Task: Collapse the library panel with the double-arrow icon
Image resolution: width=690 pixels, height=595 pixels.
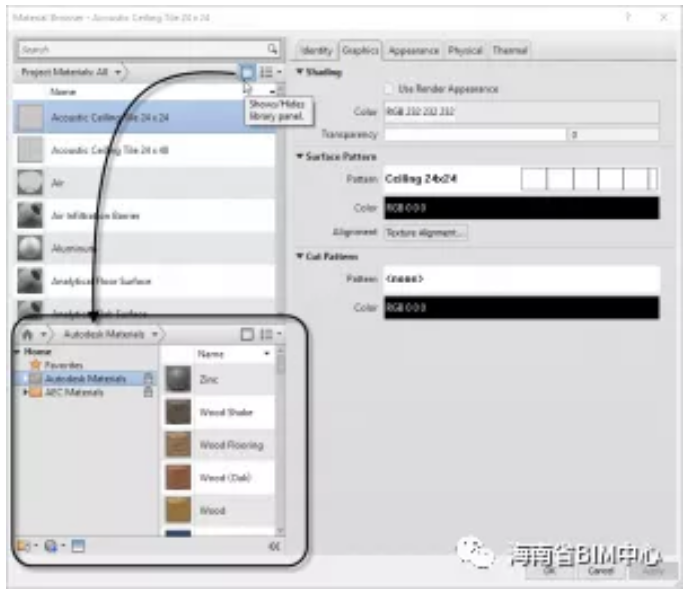Action: click(x=274, y=546)
